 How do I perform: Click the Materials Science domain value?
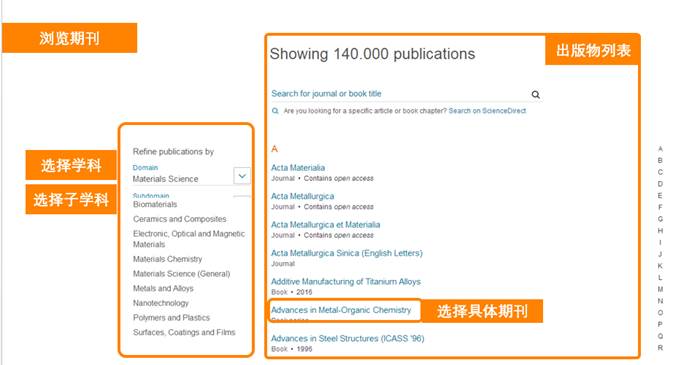tap(165, 179)
